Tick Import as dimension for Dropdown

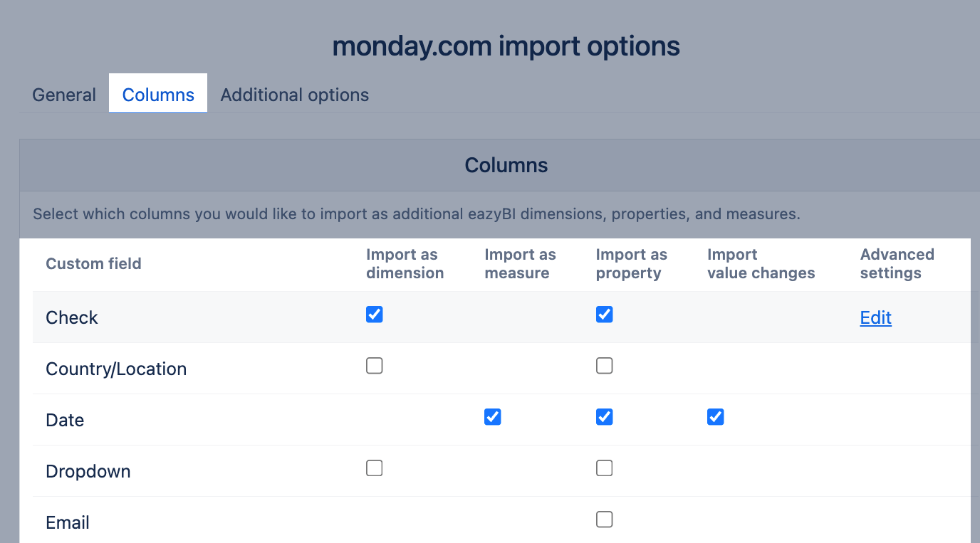375,468
